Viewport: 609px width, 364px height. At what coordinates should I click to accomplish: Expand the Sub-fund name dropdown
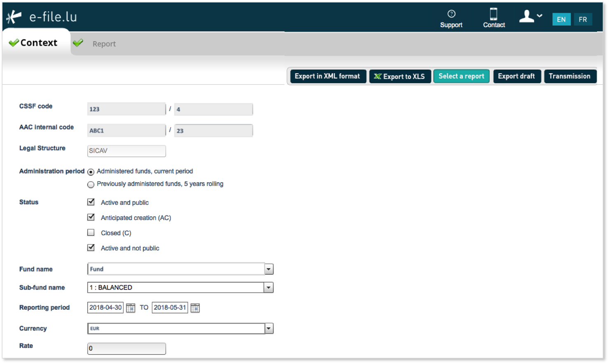click(x=269, y=287)
